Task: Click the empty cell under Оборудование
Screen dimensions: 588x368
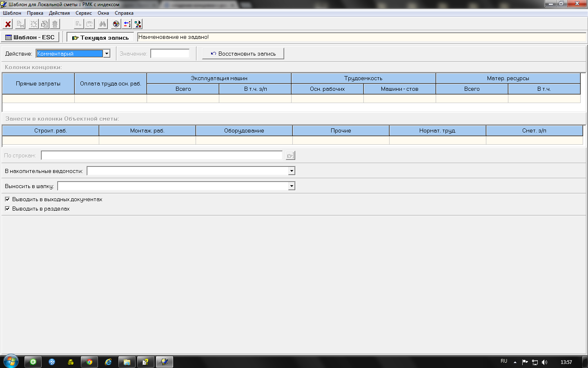Action: coord(244,140)
